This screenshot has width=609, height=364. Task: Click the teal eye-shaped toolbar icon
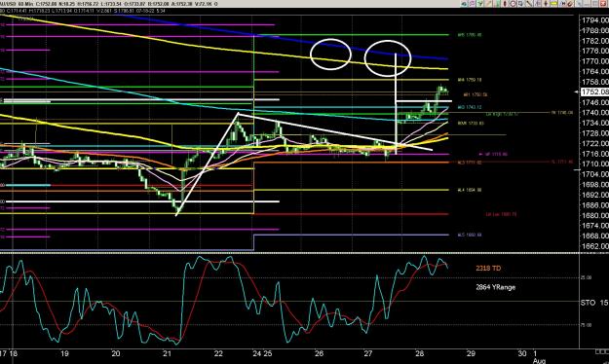pos(464,4)
